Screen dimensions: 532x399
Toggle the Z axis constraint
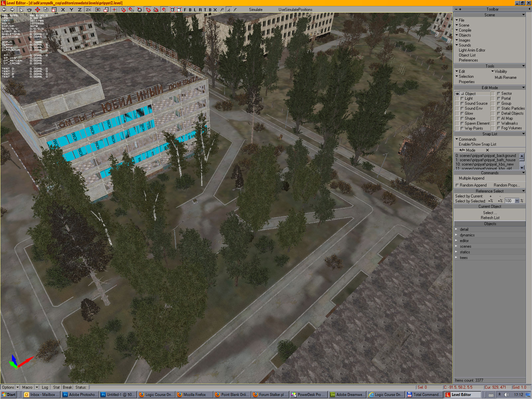[x=79, y=10]
